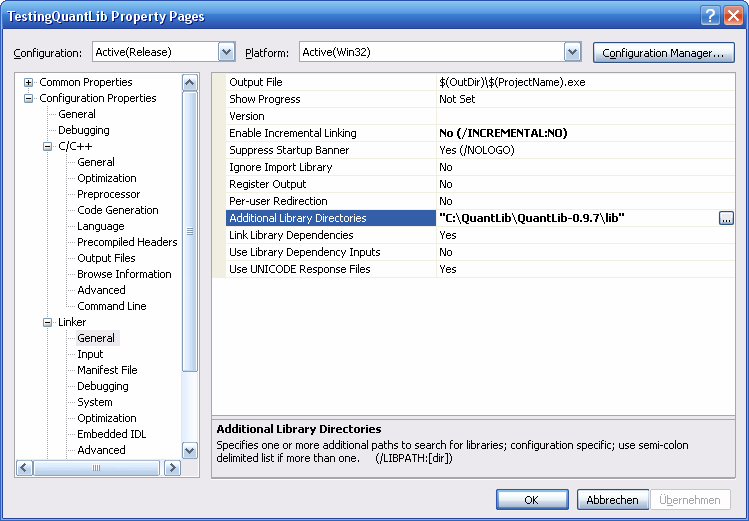Click the QuantLib-0.9.7 lib path value

tap(532, 218)
